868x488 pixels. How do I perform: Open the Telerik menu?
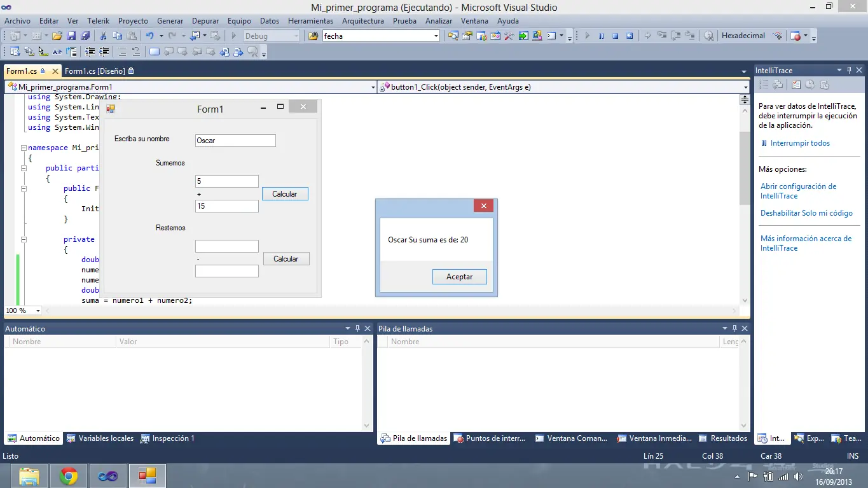point(99,20)
